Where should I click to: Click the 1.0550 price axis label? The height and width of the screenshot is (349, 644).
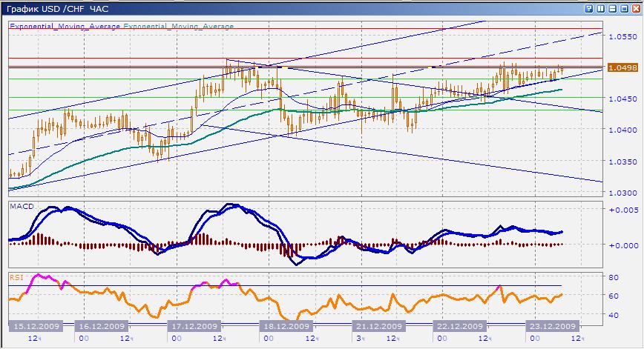click(x=622, y=36)
